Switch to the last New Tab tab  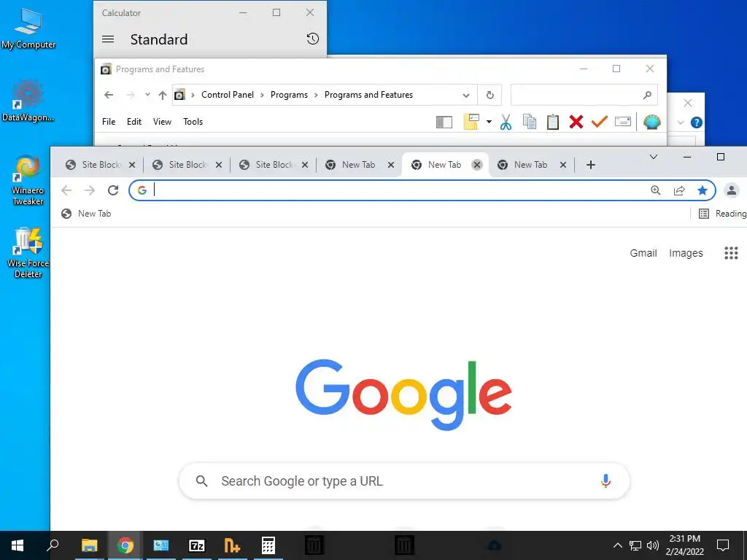click(531, 165)
